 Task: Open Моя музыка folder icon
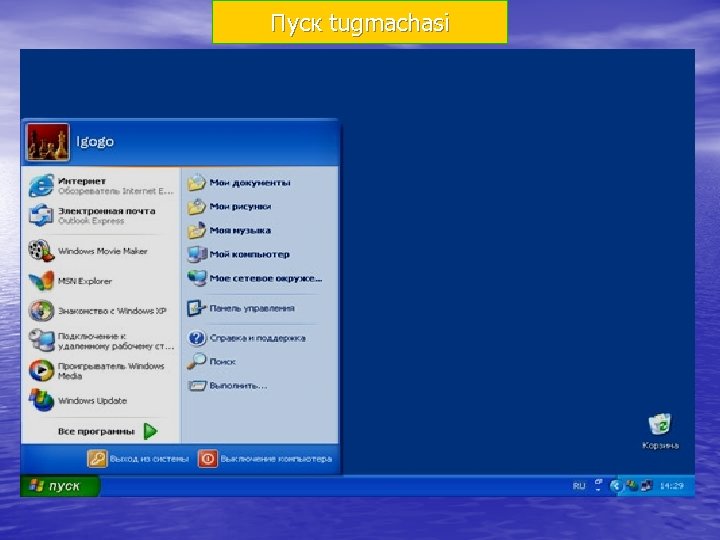[197, 231]
